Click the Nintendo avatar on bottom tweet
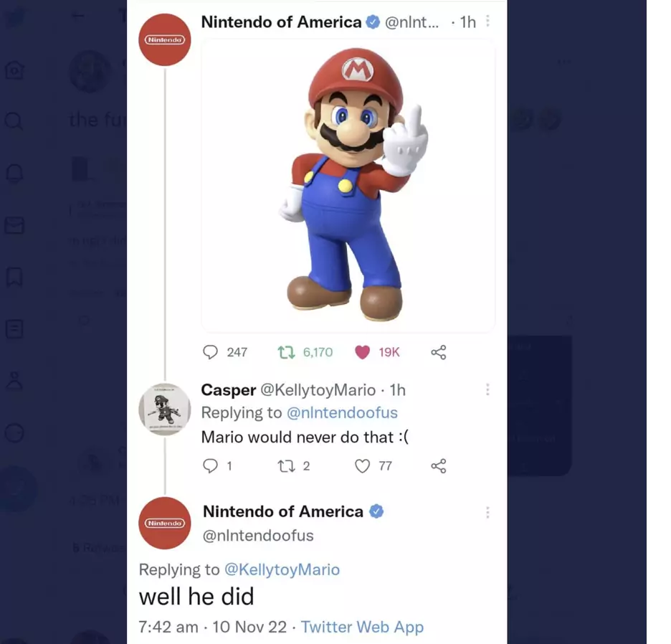Screen dimensions: 671x644 point(165,523)
